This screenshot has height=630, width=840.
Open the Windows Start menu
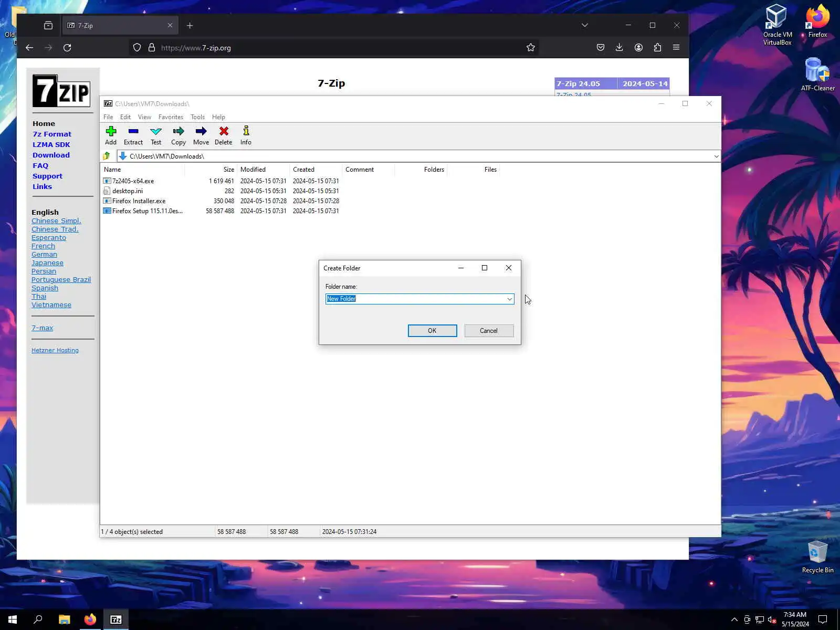[x=13, y=619]
